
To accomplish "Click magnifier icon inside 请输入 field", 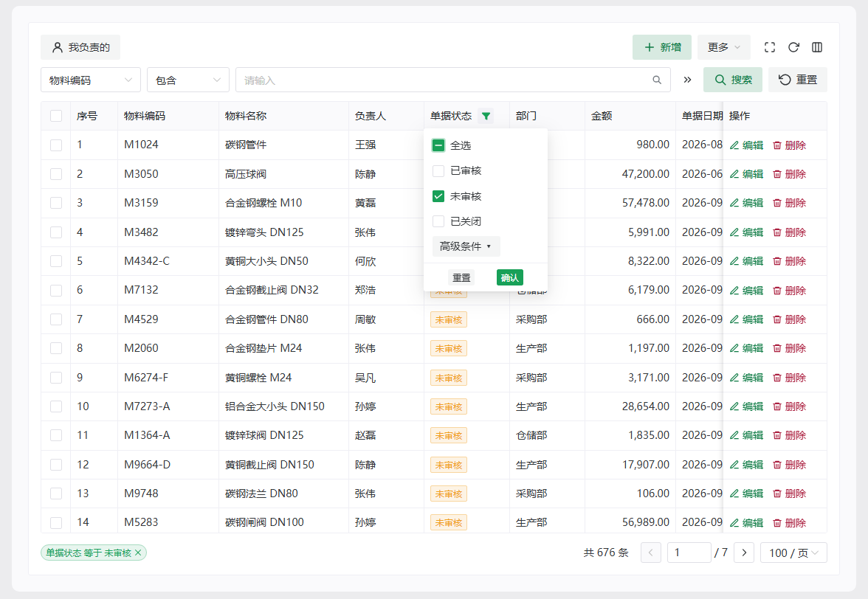I will tap(657, 80).
